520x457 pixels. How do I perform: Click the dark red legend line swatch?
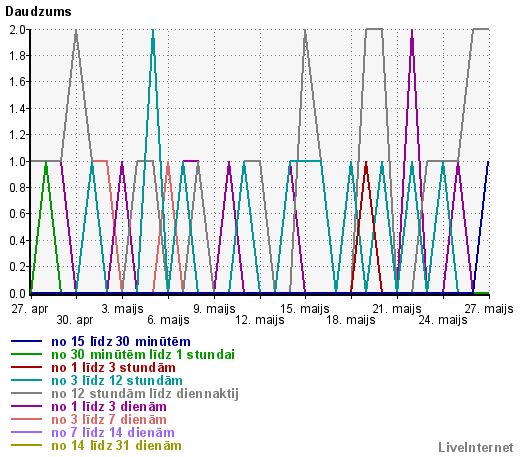[x=26, y=367]
